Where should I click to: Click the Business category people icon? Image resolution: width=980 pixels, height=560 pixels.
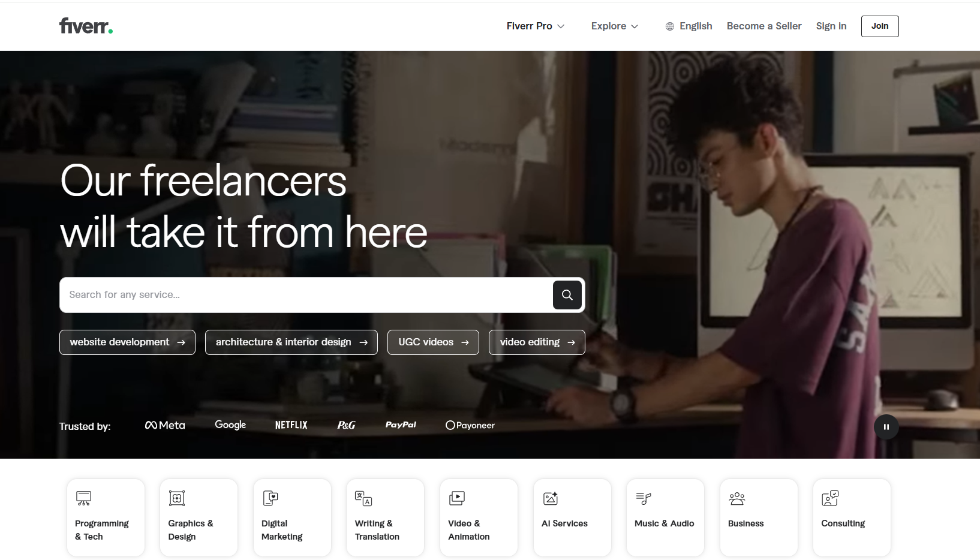pos(737,498)
